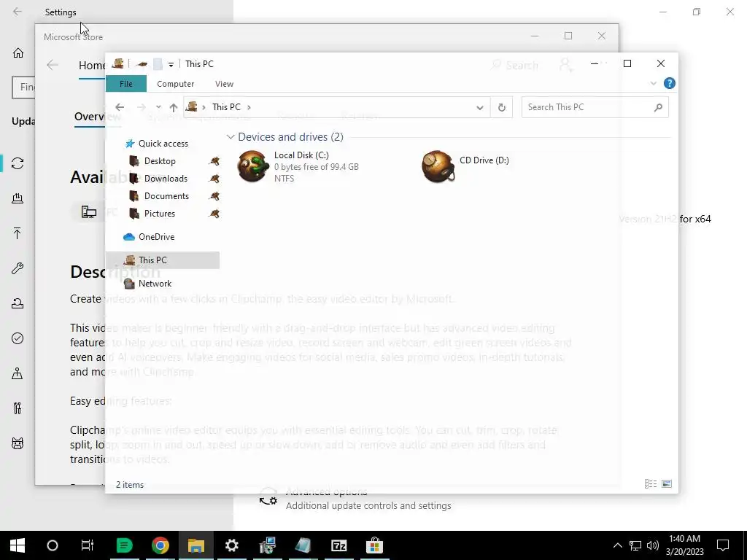The height and width of the screenshot is (560, 747).
Task: Open the Windows Start menu
Action: coord(18,545)
